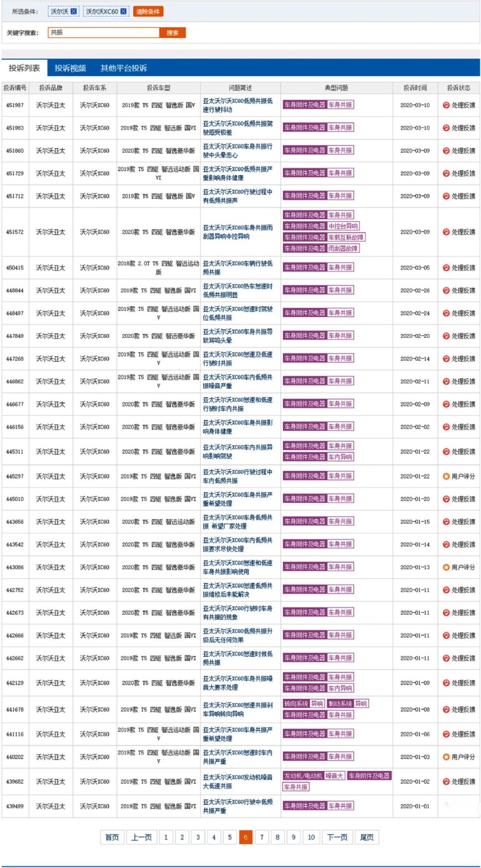Click the red status icon for complaint 442129

tap(446, 683)
